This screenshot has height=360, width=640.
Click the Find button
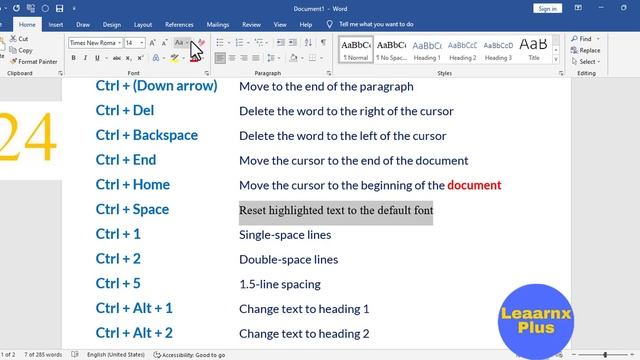click(x=586, y=39)
